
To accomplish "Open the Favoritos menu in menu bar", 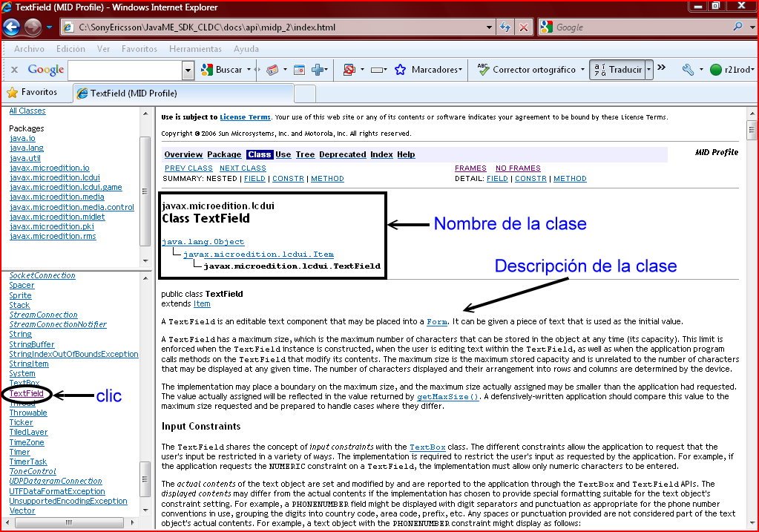I will pos(139,49).
